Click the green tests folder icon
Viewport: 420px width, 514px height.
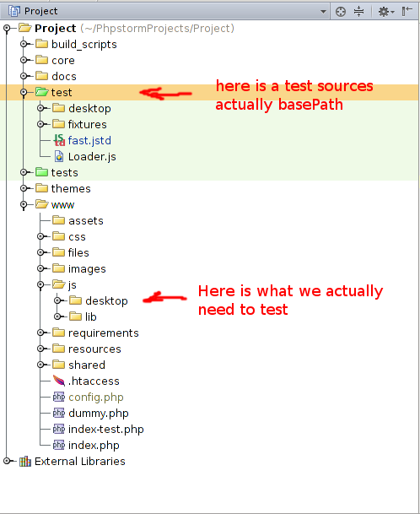41,172
